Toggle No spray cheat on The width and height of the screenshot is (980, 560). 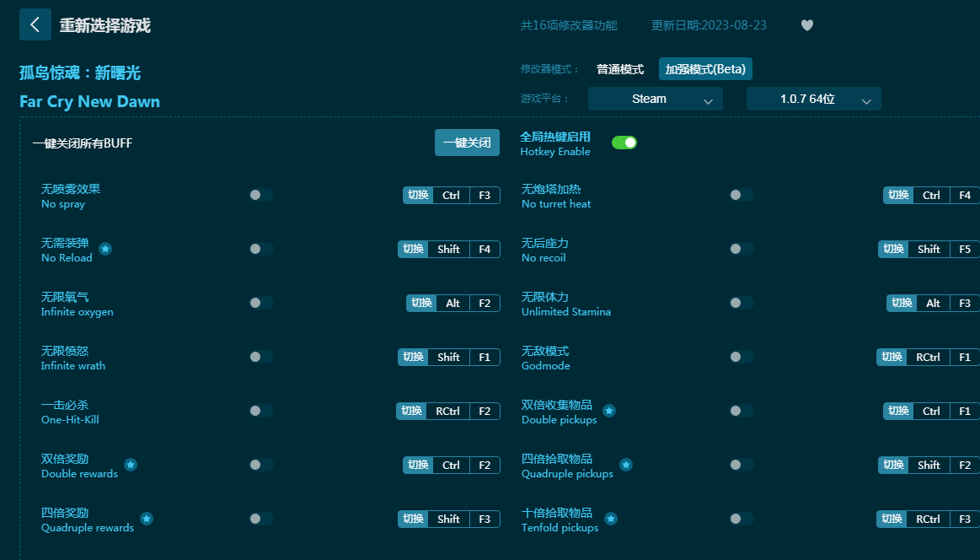click(261, 195)
